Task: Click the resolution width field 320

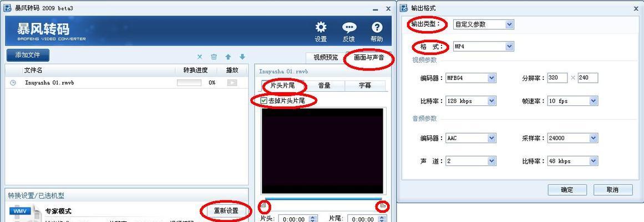Action: [x=557, y=78]
